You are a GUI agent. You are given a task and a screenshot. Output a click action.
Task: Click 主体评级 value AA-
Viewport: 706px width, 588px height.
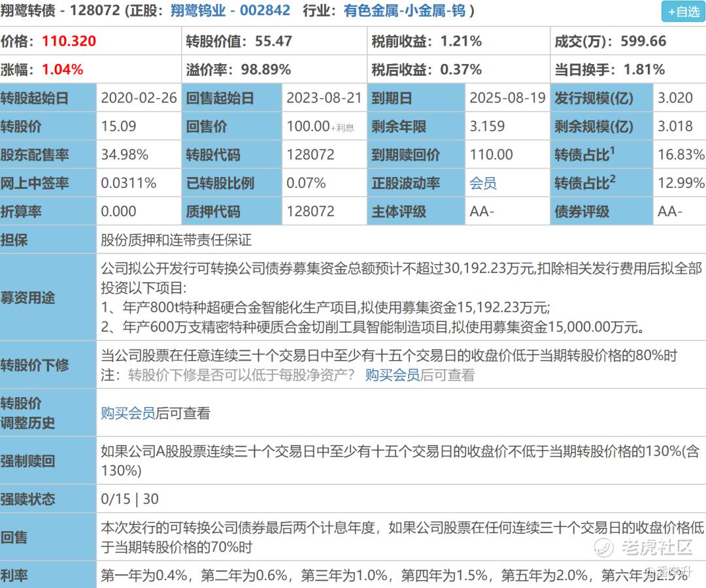(482, 212)
